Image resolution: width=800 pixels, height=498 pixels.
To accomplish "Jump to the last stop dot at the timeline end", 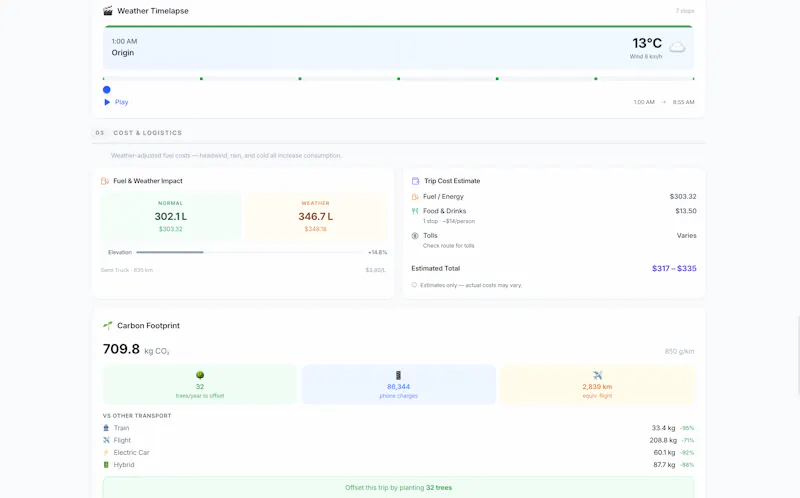I will pos(693,79).
